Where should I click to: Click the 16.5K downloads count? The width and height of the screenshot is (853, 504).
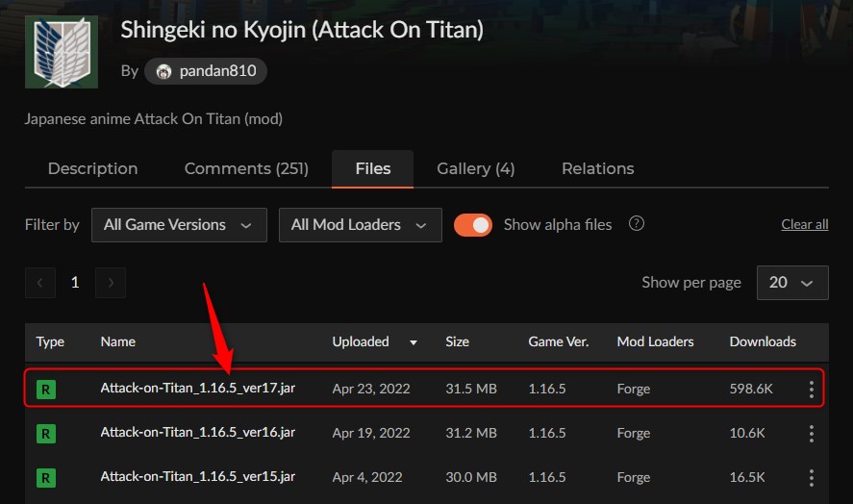click(x=747, y=477)
